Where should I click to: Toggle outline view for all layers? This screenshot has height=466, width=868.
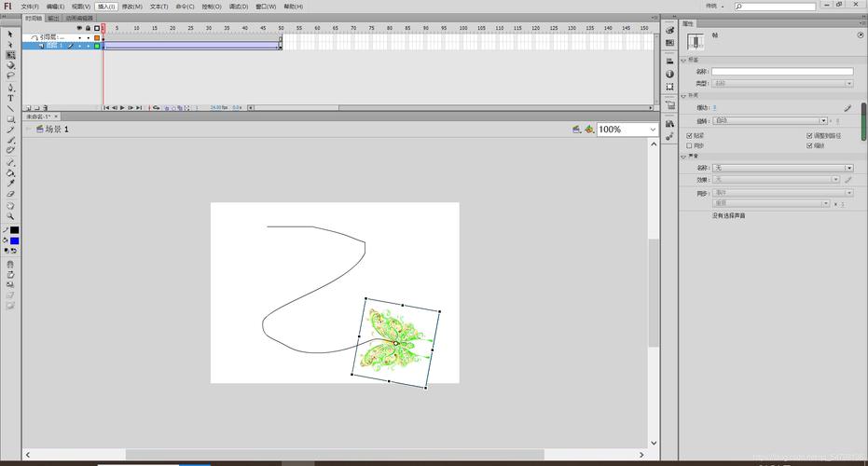click(97, 28)
